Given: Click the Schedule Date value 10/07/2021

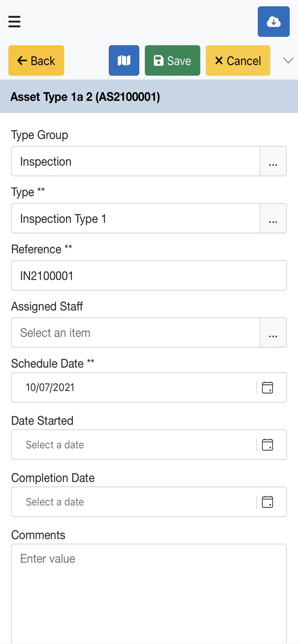Looking at the screenshot, I should tap(50, 387).
